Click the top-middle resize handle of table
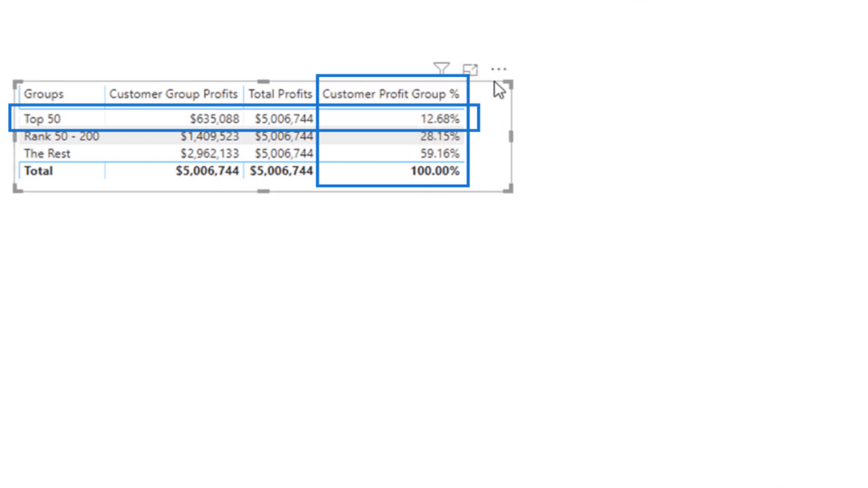 264,81
